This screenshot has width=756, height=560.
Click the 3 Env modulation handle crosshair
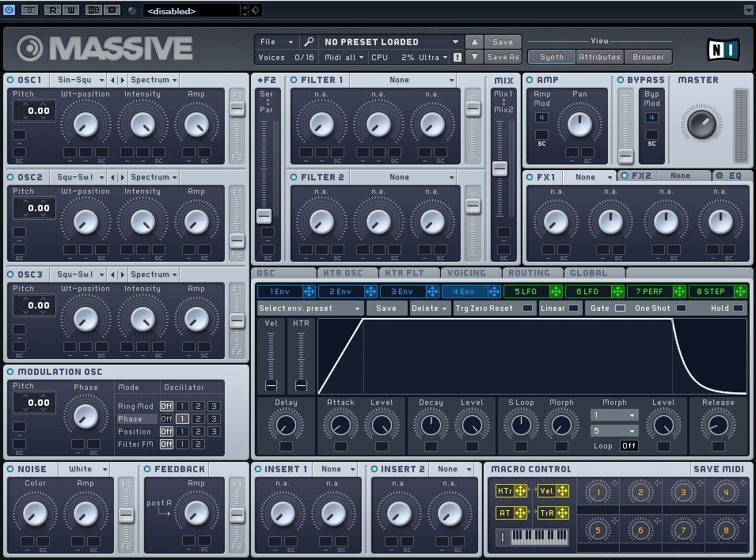click(x=432, y=292)
